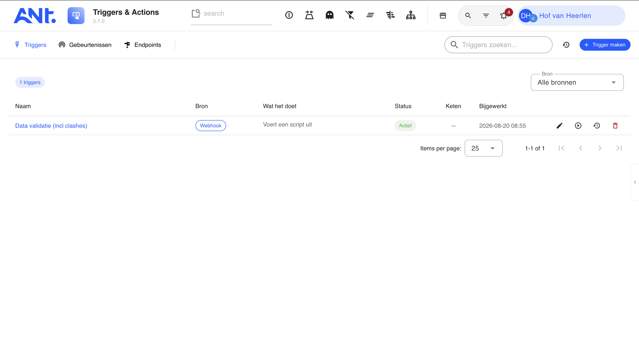Focus the top search input field
The image size is (639, 364).
click(x=231, y=14)
